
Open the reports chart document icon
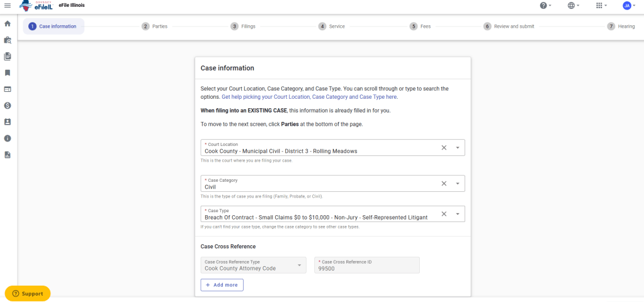click(8, 155)
